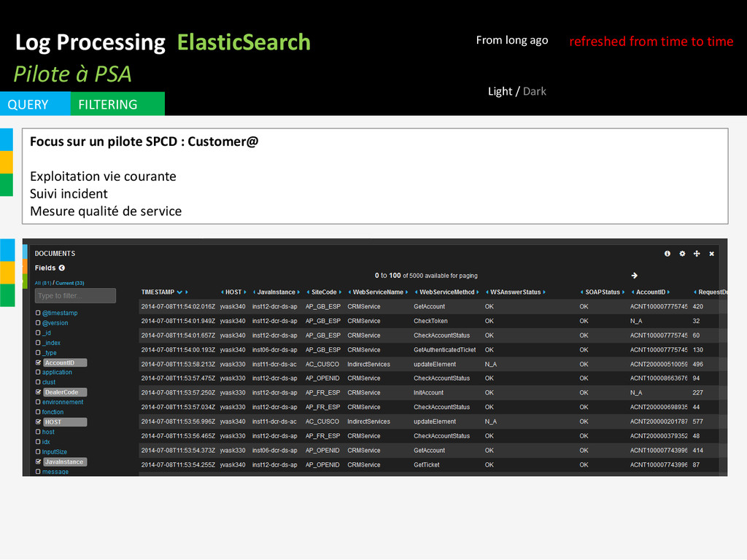The width and height of the screenshot is (747, 560).
Task: Switch to the FILTERING tab
Action: (117, 104)
